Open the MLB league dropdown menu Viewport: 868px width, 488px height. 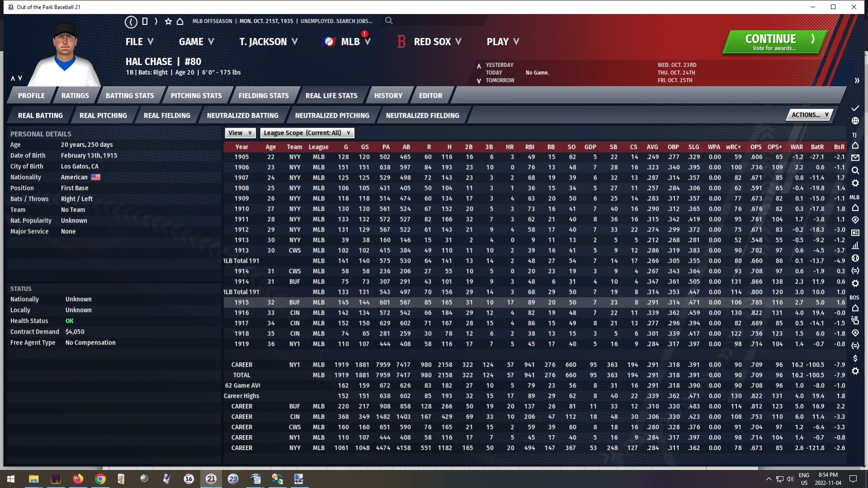tap(346, 42)
